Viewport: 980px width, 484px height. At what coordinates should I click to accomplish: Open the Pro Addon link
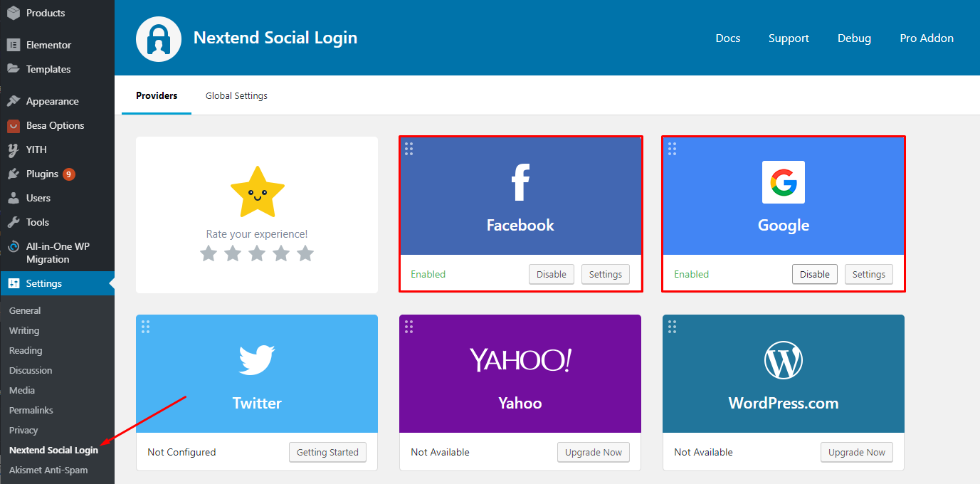(927, 38)
